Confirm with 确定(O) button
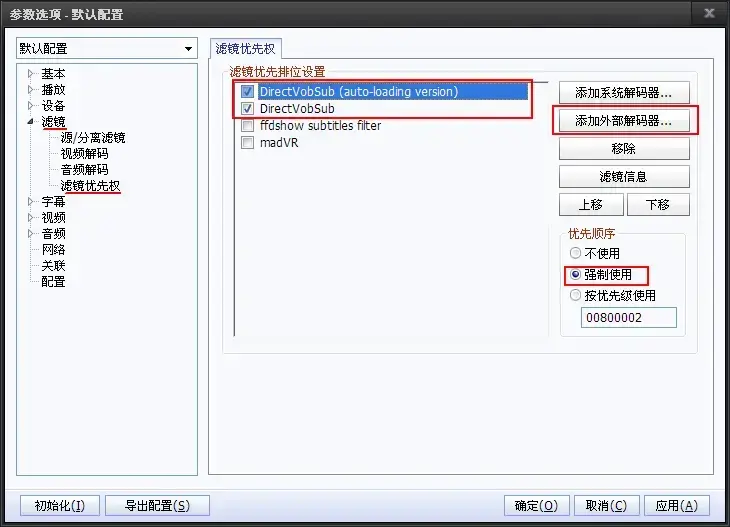This screenshot has width=730, height=527. coord(536,506)
